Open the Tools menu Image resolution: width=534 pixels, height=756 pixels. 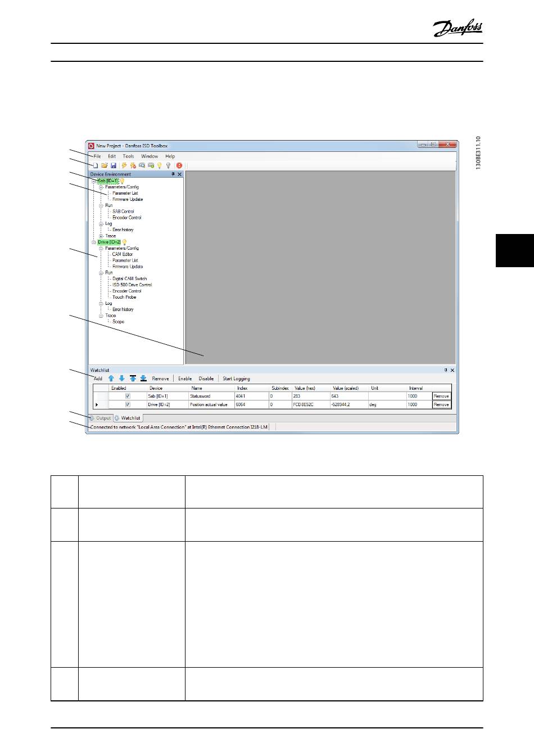point(128,156)
